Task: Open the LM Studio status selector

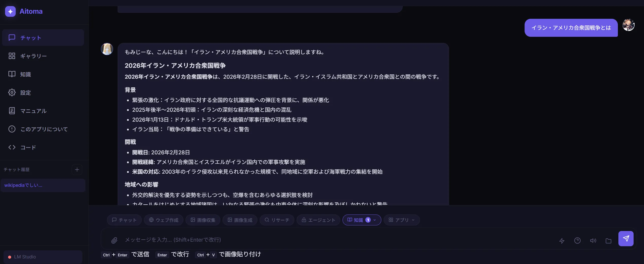Action: tap(43, 257)
